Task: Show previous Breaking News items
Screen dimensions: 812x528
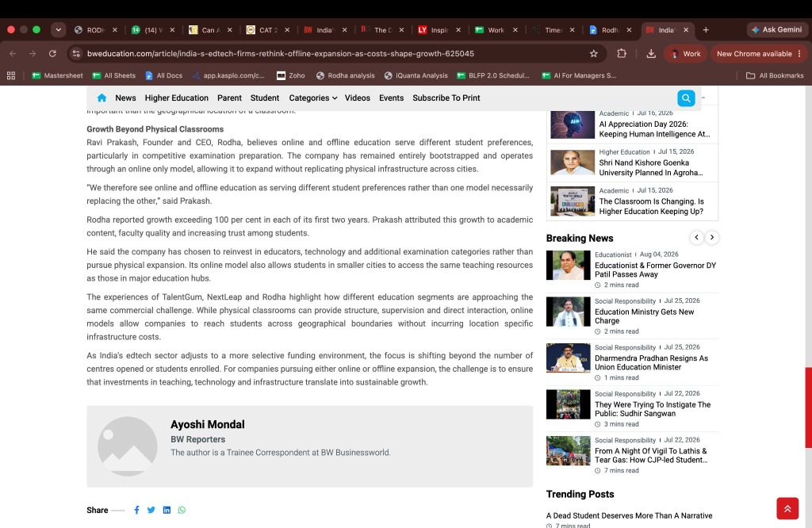Action: pos(696,237)
